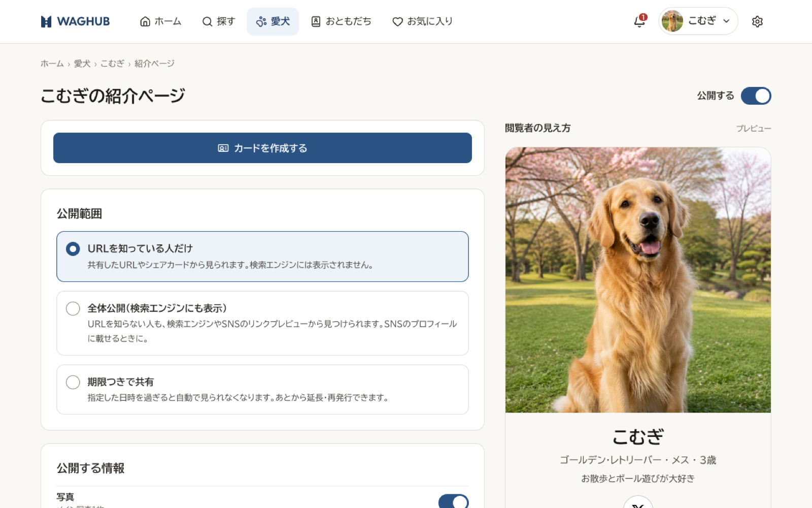Click the プレビュー link

click(754, 129)
